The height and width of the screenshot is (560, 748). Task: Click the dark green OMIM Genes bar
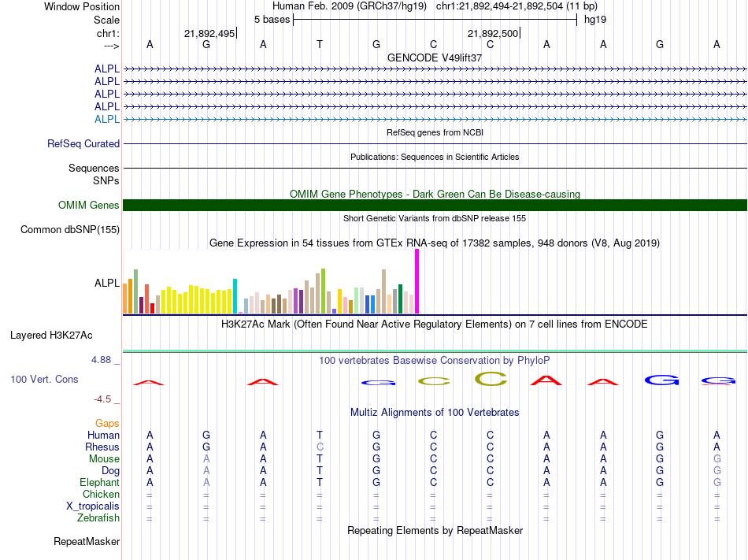(435, 205)
